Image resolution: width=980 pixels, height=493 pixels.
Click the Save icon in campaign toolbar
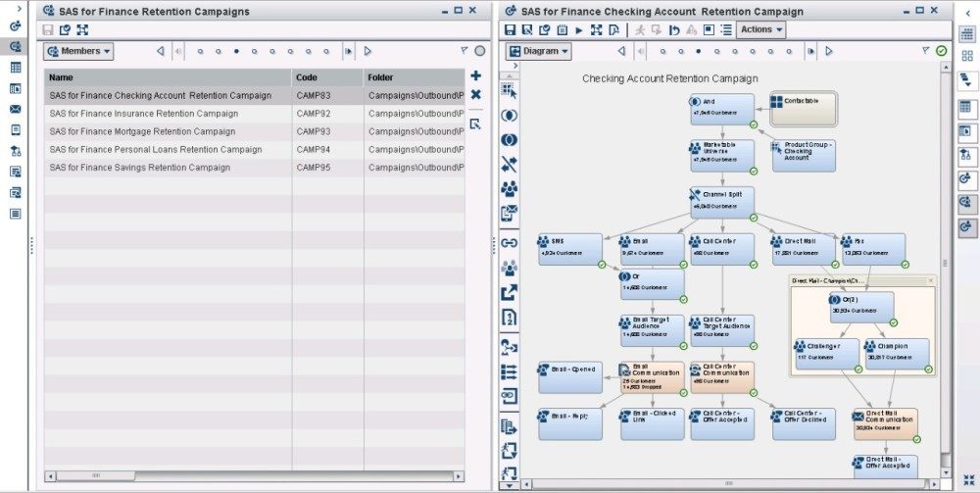click(x=511, y=30)
